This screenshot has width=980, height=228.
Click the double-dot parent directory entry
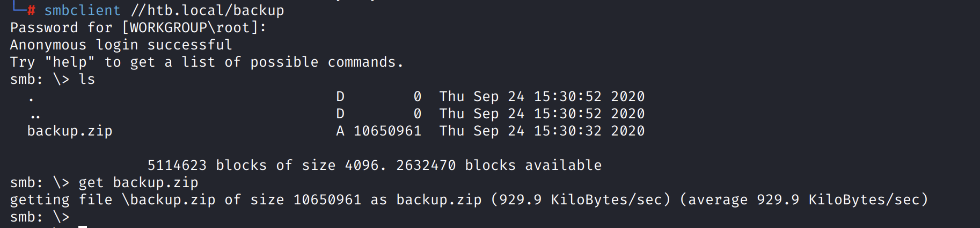pos(35,115)
